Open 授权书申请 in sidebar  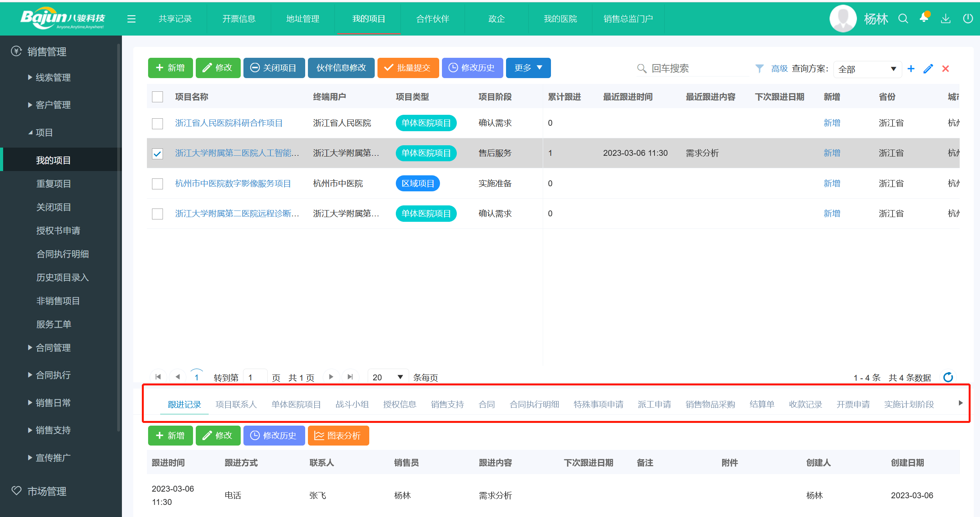58,230
